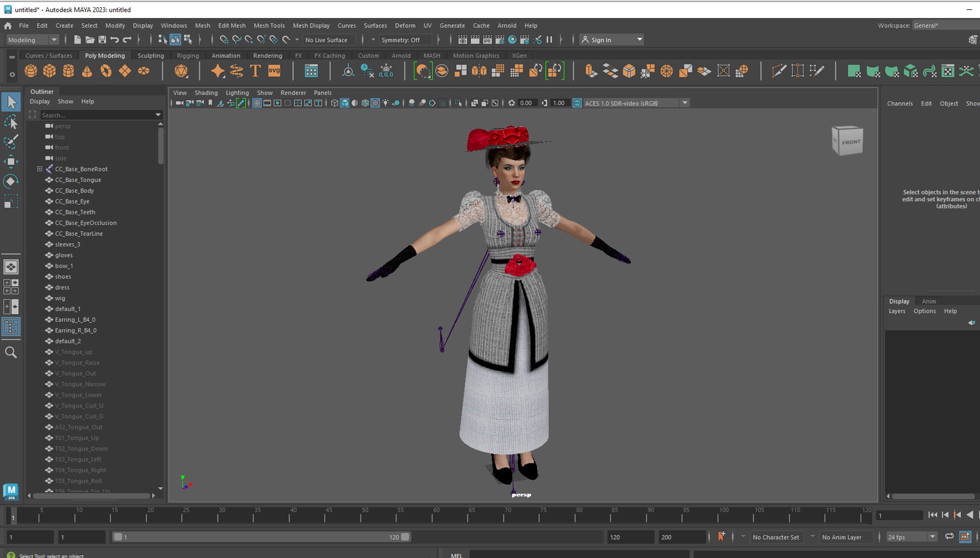The height and width of the screenshot is (558, 980).
Task: Click the polygon Type tool icon
Action: pos(255,71)
